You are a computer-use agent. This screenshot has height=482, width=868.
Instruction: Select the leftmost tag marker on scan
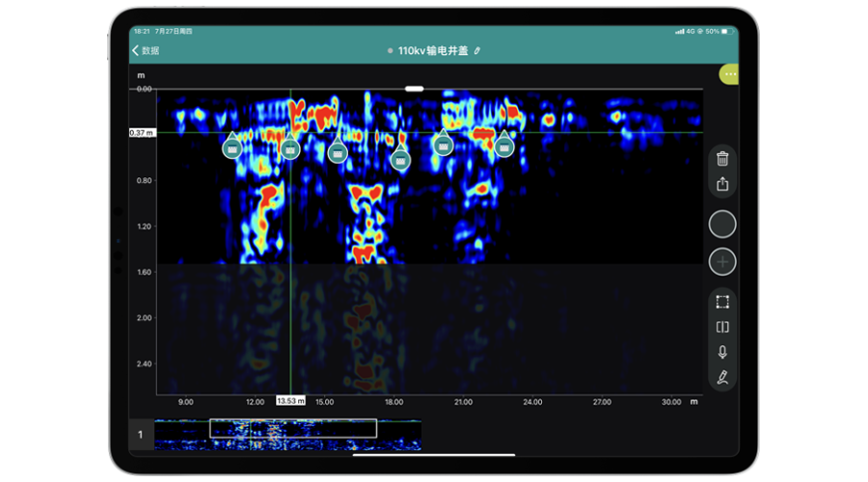[231, 147]
